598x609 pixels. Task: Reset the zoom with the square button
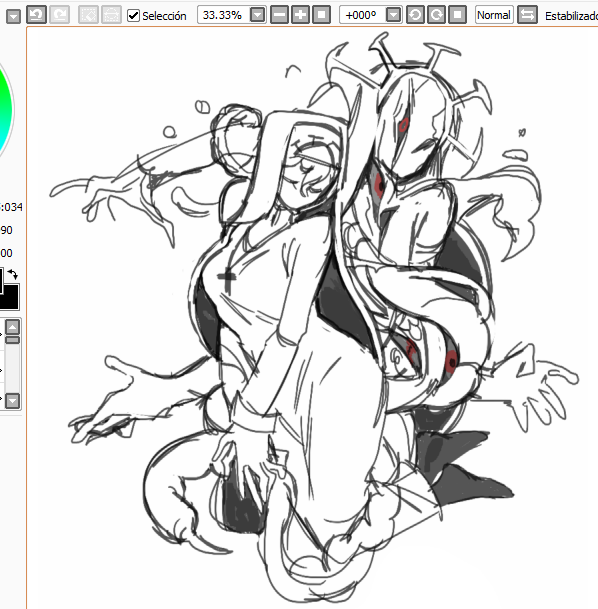point(322,15)
